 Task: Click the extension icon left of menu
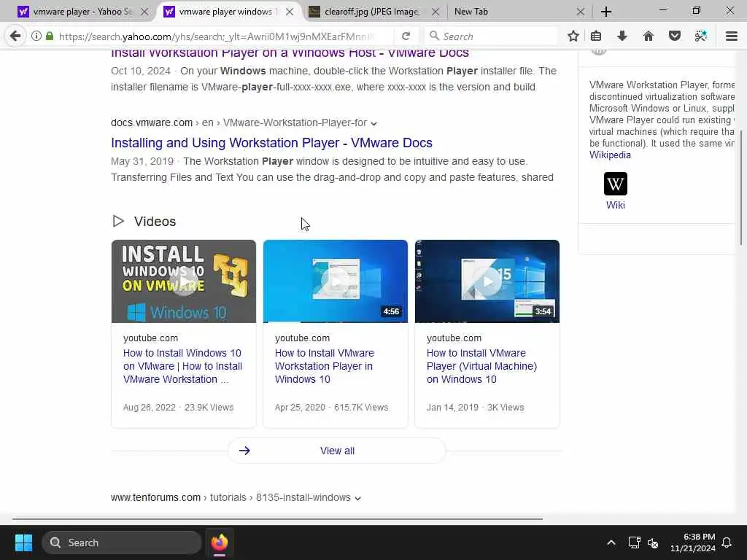pyautogui.click(x=701, y=36)
